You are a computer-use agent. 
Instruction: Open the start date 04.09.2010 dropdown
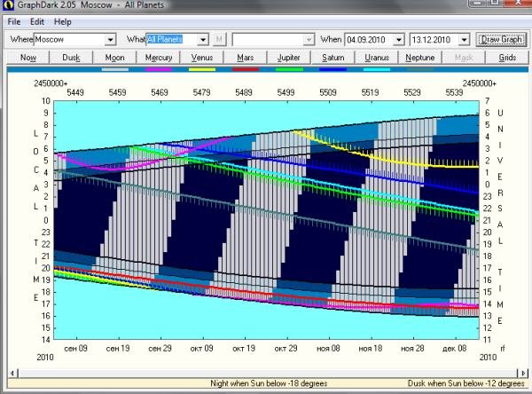(399, 39)
